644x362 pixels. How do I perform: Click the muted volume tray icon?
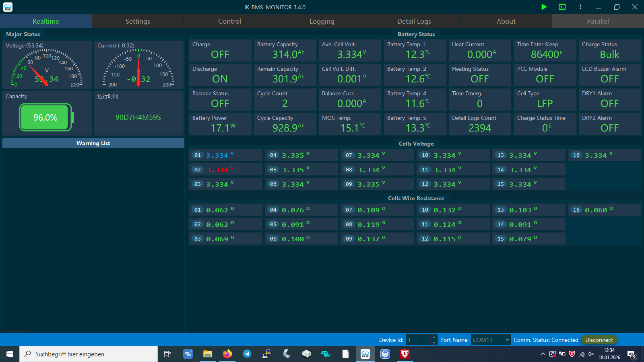[591, 354]
